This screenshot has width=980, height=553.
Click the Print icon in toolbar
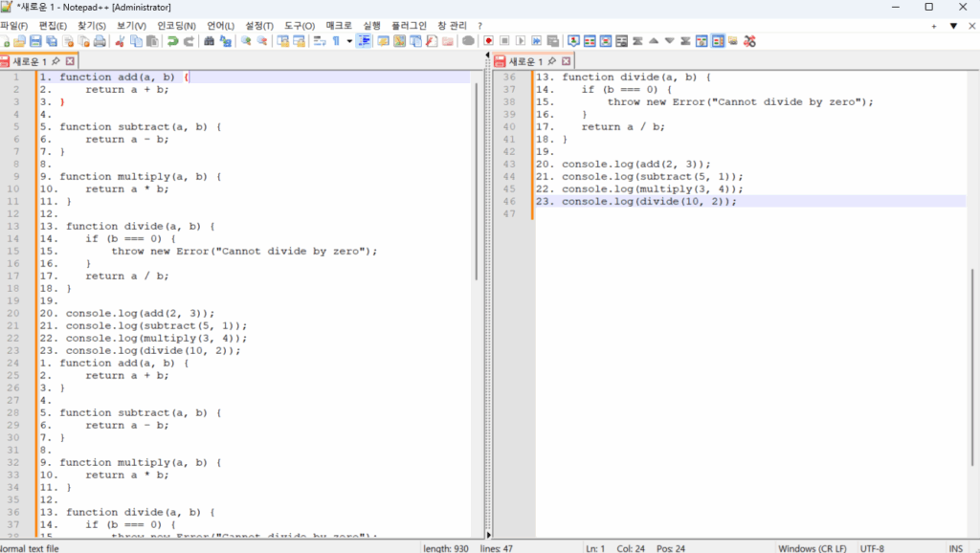(x=100, y=41)
